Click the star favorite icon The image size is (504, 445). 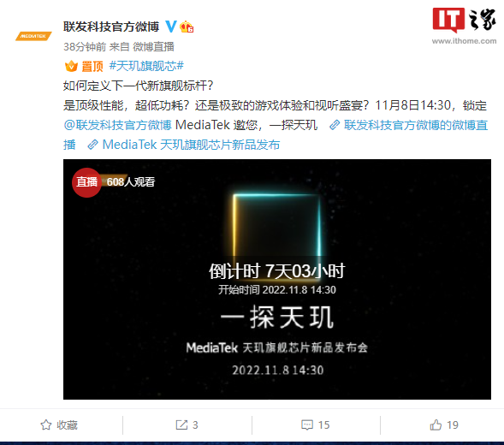click(x=46, y=424)
